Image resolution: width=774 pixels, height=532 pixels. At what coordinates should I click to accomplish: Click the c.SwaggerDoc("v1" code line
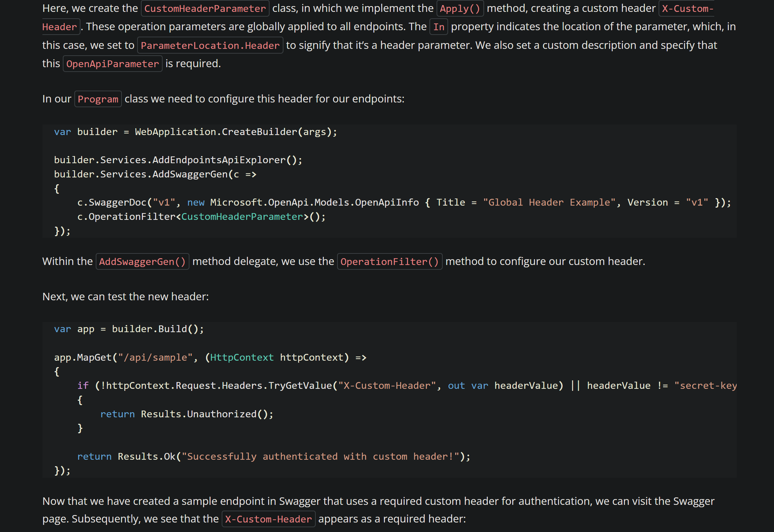(x=404, y=203)
